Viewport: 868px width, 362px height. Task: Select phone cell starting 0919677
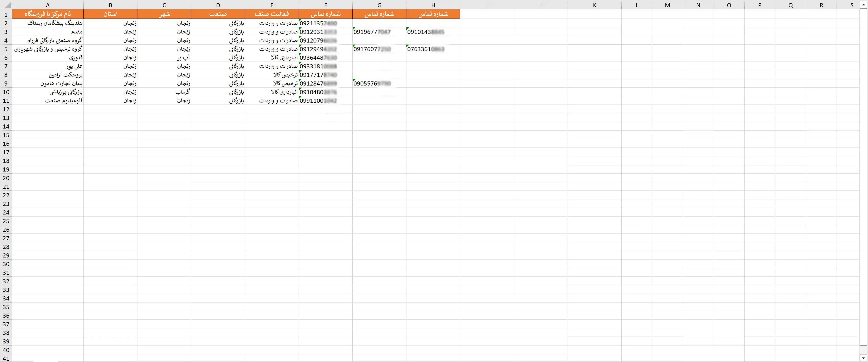click(380, 32)
